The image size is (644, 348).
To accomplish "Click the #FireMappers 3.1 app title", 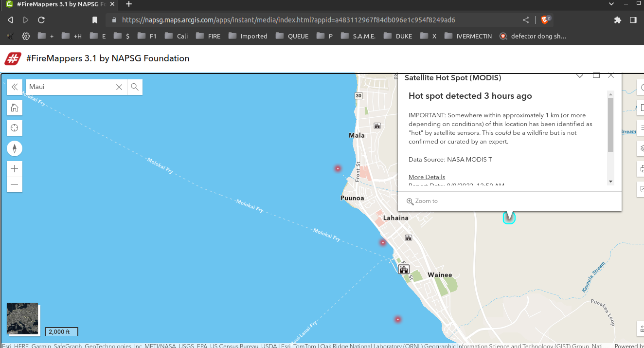I will pyautogui.click(x=107, y=58).
